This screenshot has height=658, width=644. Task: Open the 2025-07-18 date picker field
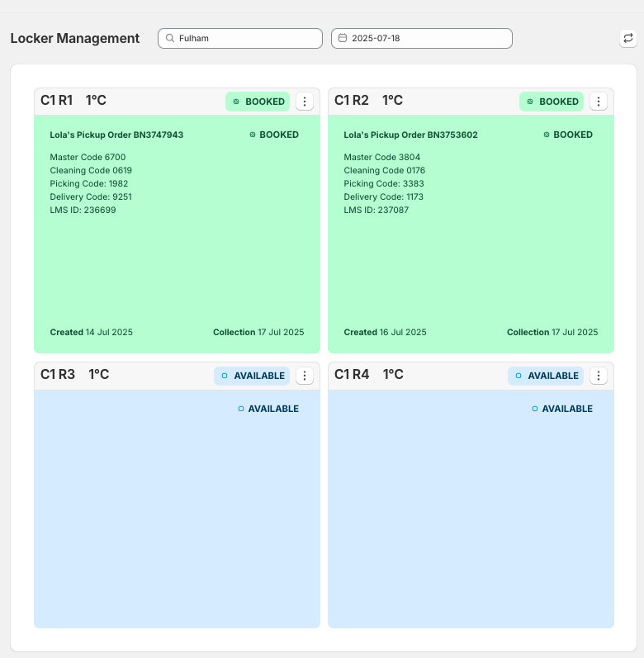(422, 38)
